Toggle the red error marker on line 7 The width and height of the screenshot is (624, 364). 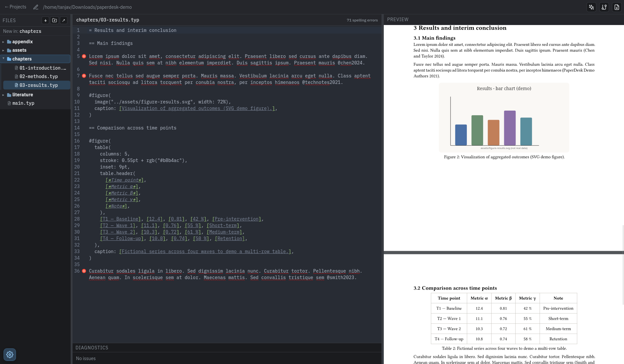coord(84,76)
